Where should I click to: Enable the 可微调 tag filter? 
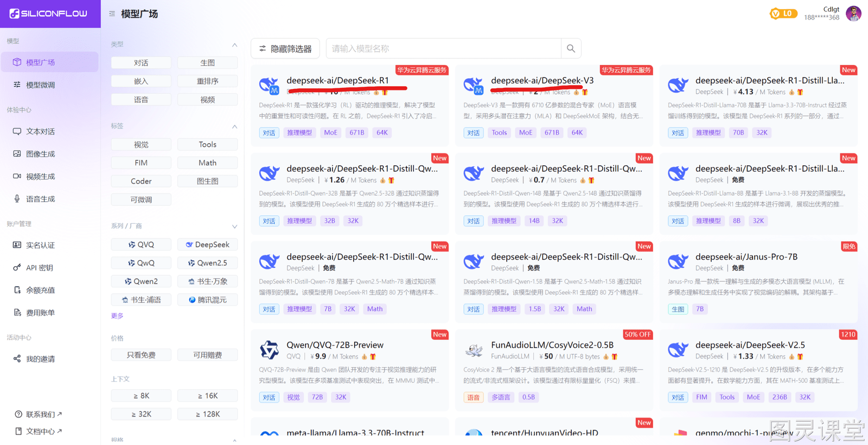pos(141,200)
